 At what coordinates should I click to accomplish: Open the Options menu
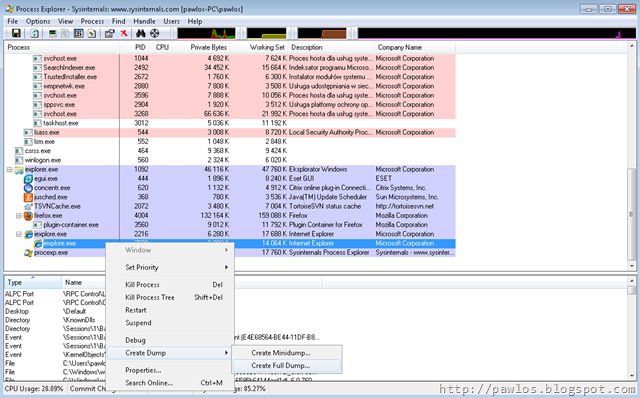(38, 21)
